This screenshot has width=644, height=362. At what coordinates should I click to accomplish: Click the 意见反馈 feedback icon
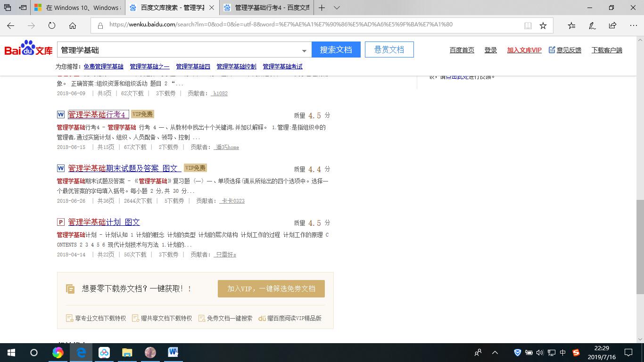click(x=552, y=49)
